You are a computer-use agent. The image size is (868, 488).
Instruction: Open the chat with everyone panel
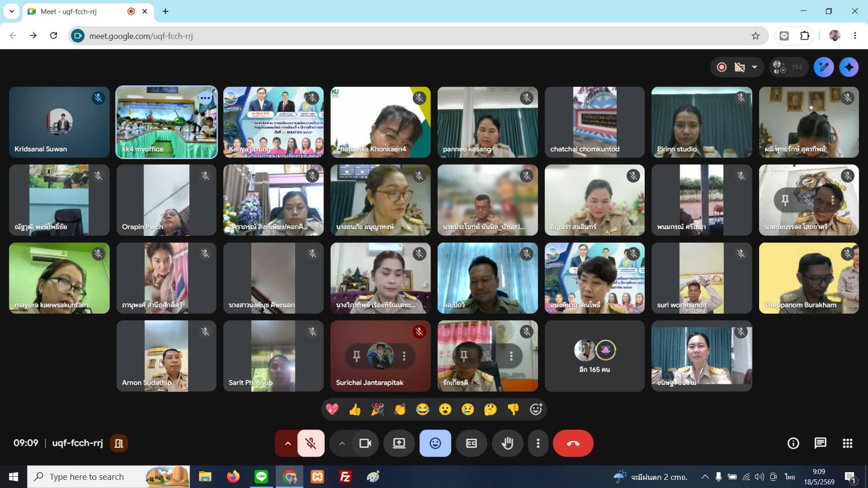(x=820, y=443)
